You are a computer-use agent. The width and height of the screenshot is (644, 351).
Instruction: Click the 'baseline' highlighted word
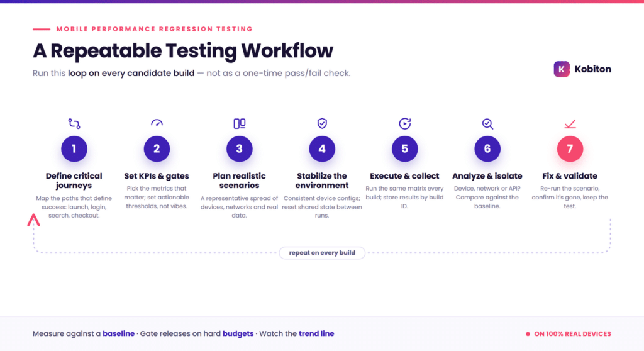[x=118, y=333]
